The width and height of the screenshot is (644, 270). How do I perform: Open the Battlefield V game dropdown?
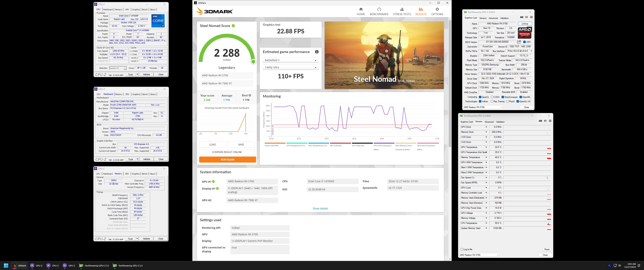(x=291, y=60)
